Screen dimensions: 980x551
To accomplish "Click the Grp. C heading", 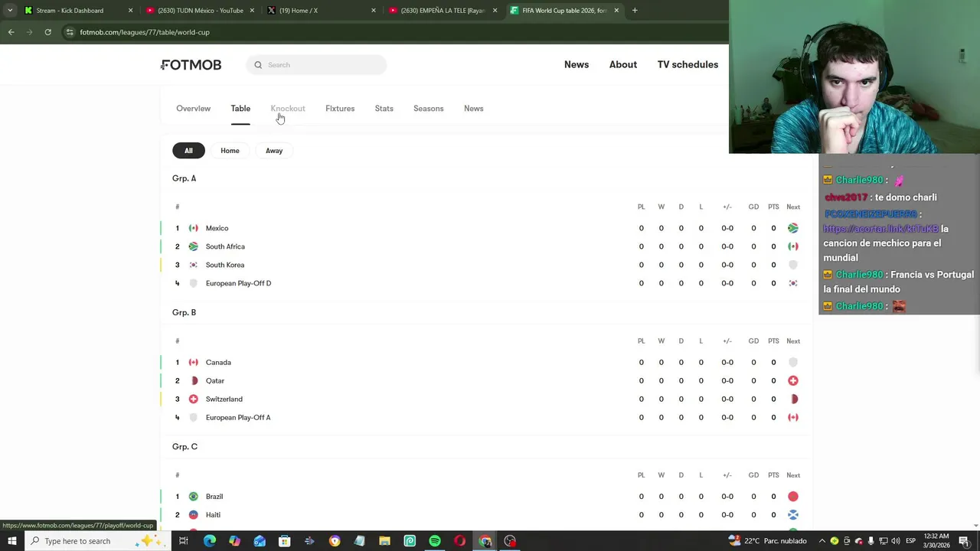I will point(185,447).
